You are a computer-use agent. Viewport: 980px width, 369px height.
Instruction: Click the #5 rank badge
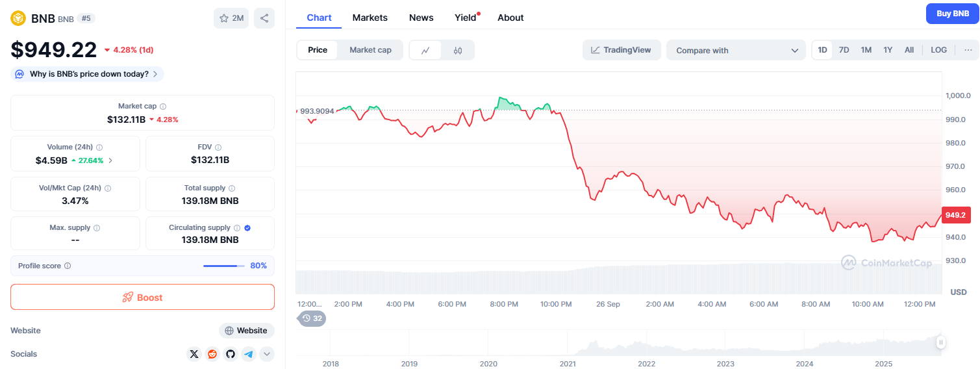tap(86, 18)
